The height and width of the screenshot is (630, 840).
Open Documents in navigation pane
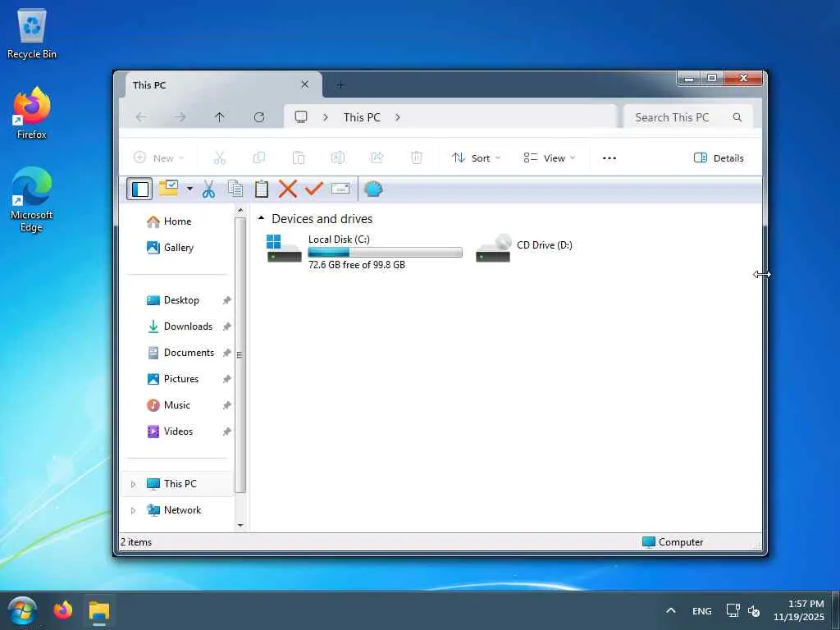coord(189,353)
